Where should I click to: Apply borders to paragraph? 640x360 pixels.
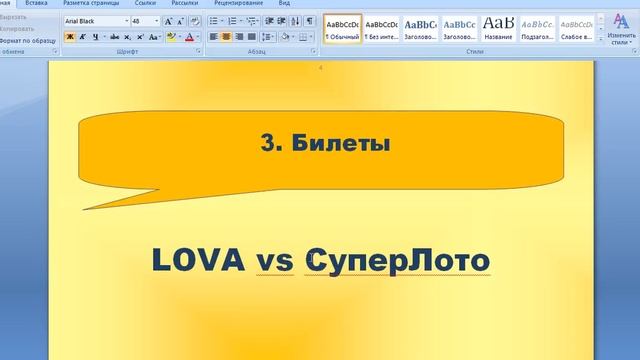click(303, 37)
